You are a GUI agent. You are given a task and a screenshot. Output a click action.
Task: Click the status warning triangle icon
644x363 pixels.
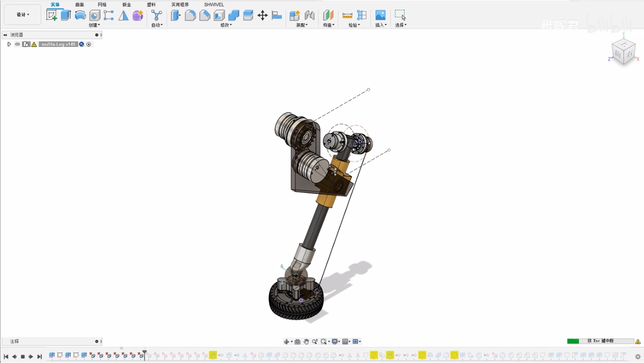638,341
